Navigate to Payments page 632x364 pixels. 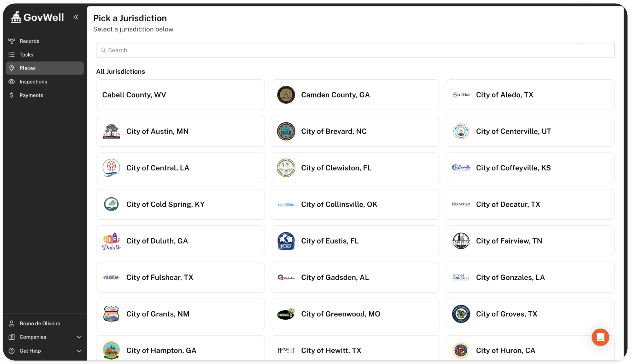(31, 95)
